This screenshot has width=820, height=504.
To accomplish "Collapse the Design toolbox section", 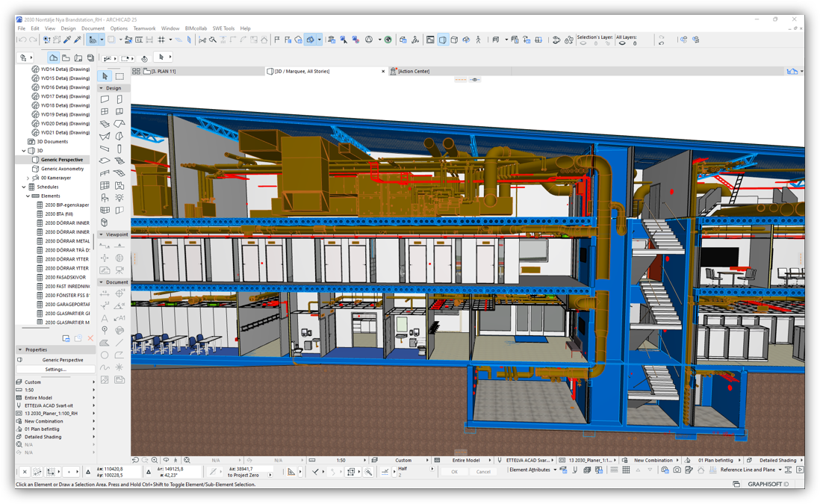I will [102, 88].
